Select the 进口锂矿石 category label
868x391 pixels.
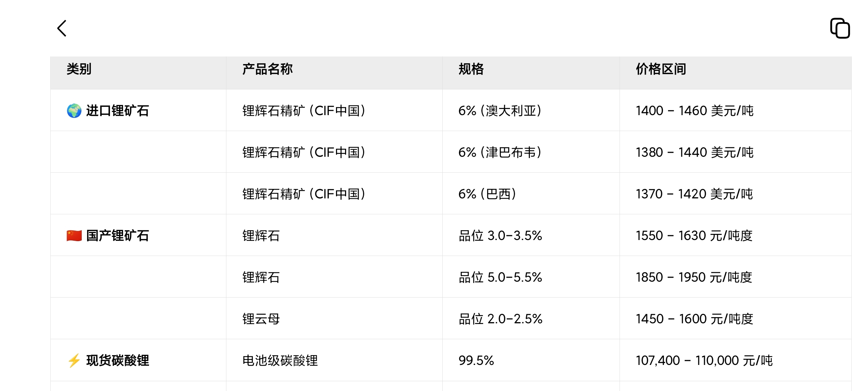118,111
